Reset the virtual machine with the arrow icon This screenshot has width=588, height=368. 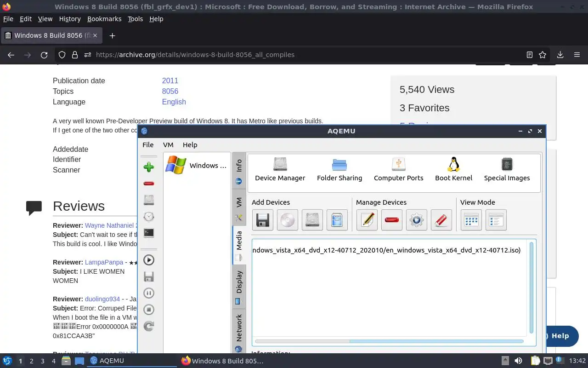pos(148,326)
